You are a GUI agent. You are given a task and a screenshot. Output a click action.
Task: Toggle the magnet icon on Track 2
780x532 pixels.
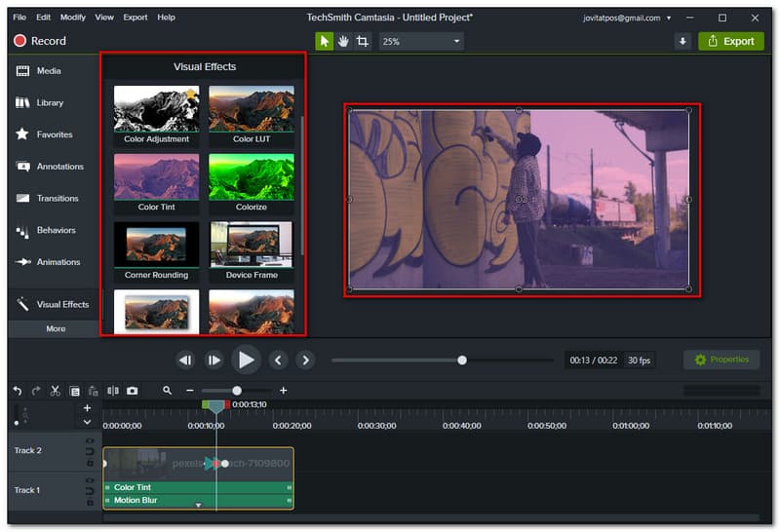point(90,452)
